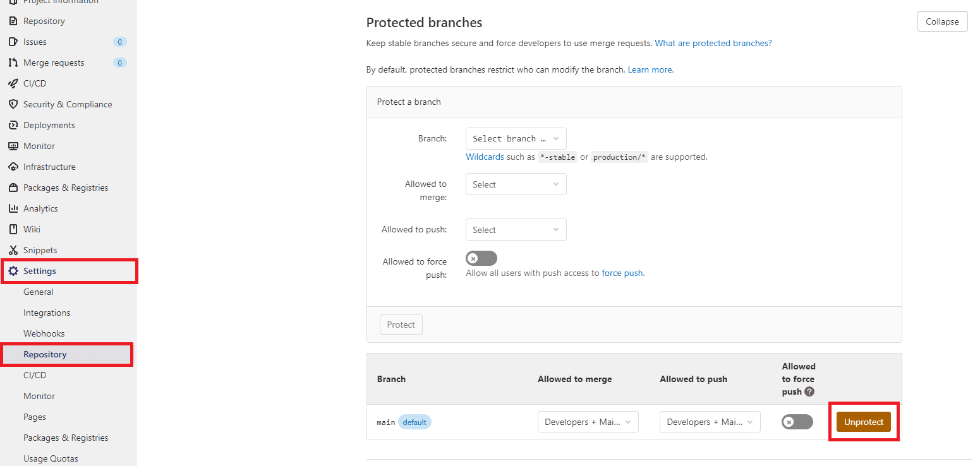Open the Allowed to merge Select dropdown
The height and width of the screenshot is (466, 980).
click(x=516, y=184)
